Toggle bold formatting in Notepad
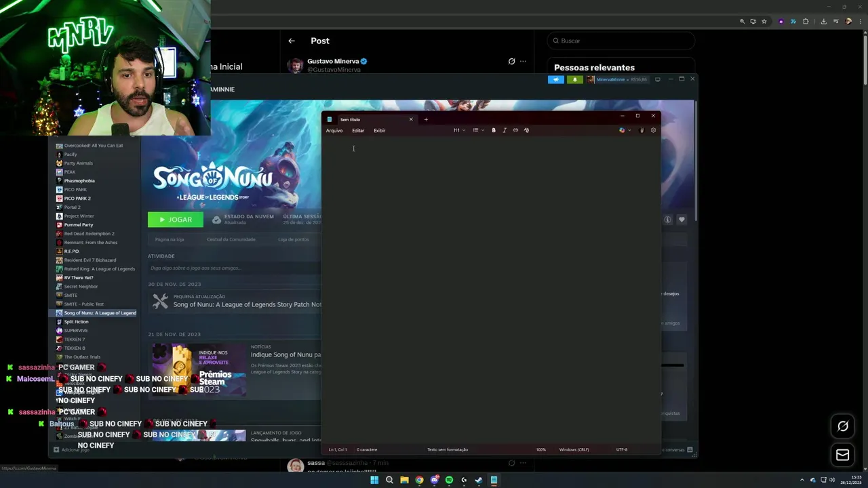The image size is (868, 488). [x=494, y=130]
